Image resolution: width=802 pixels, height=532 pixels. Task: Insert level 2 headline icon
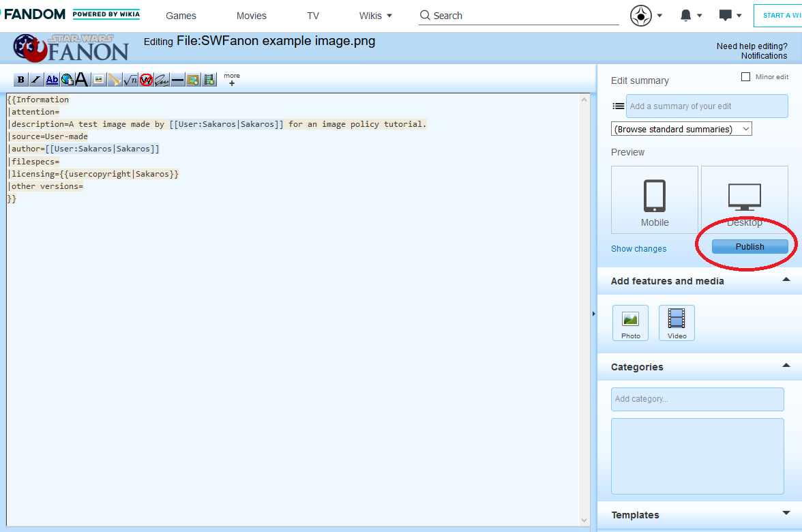click(x=83, y=79)
